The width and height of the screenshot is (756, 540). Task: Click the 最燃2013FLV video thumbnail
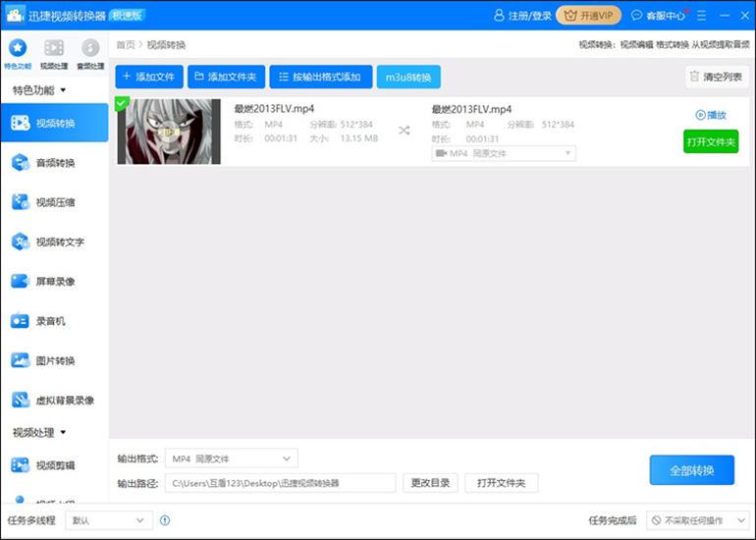click(169, 132)
